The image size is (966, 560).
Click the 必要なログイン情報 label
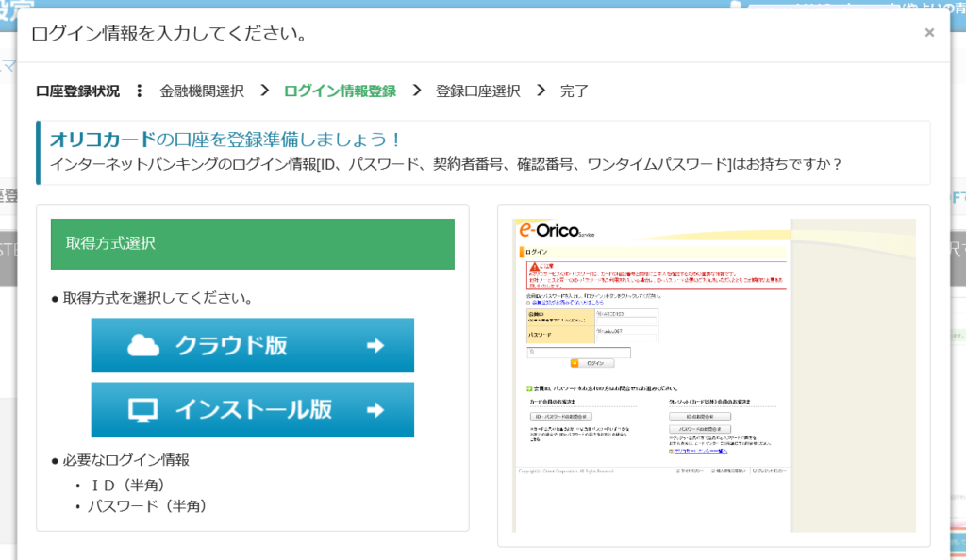coord(125,460)
